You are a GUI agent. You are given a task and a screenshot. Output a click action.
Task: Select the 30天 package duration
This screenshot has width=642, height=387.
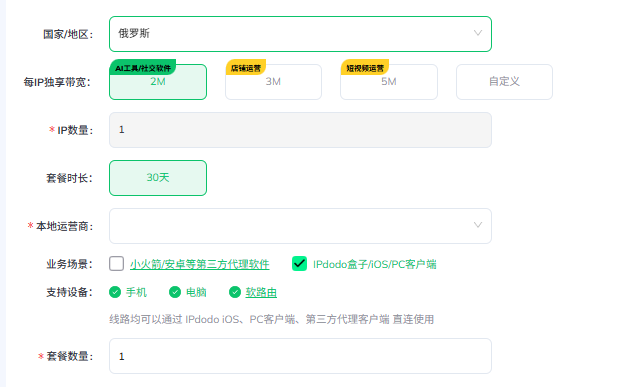(x=158, y=178)
